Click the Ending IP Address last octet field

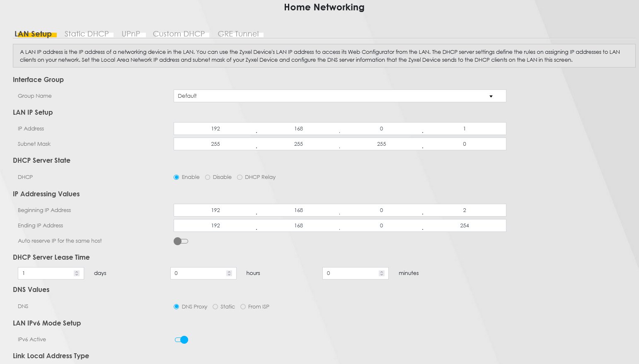(x=464, y=226)
